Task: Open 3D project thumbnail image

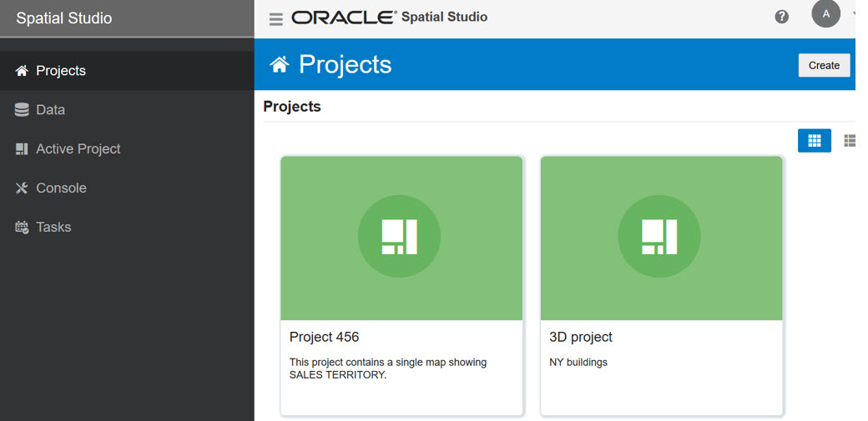Action: coord(662,238)
